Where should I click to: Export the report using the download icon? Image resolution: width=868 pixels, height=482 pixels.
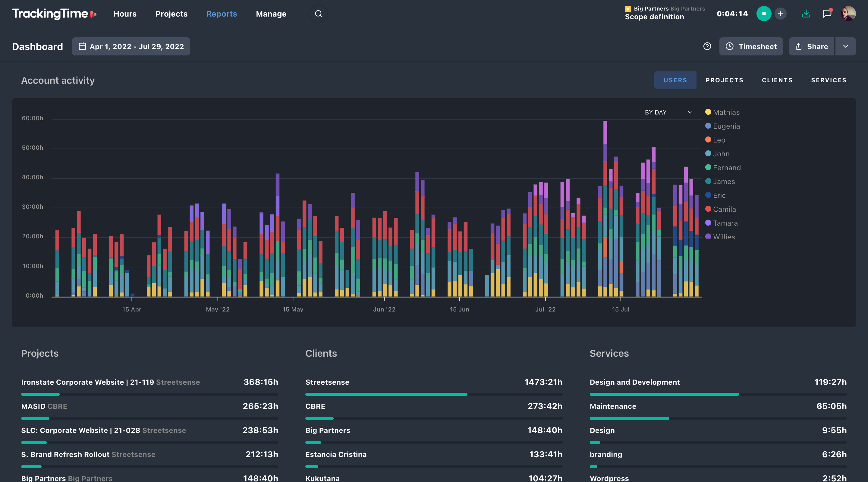click(806, 14)
